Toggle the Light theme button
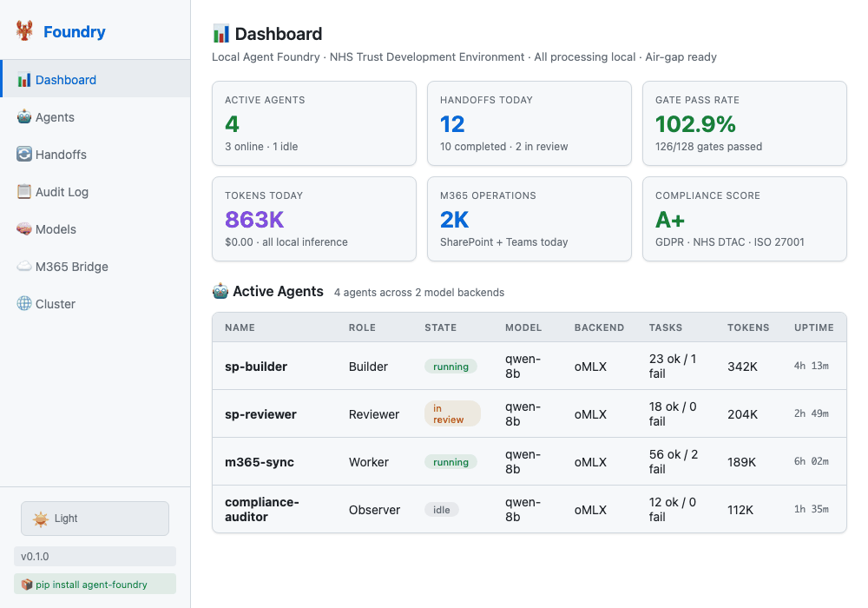Screen dimensions: 868x608 click(95, 519)
